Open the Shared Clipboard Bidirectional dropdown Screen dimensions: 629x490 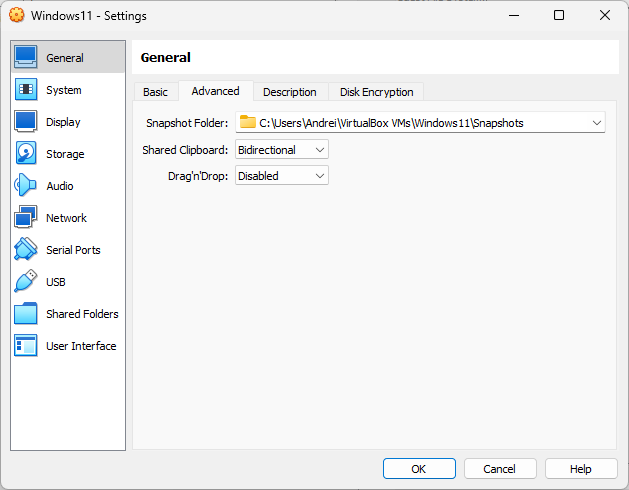click(282, 149)
